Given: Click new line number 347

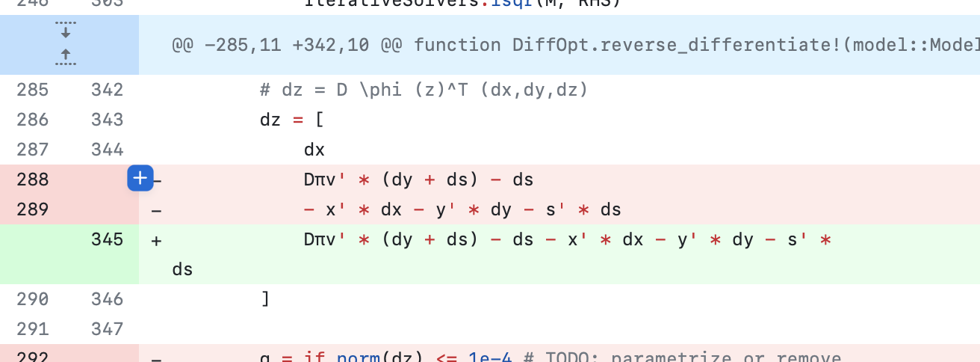Looking at the screenshot, I should (107, 329).
